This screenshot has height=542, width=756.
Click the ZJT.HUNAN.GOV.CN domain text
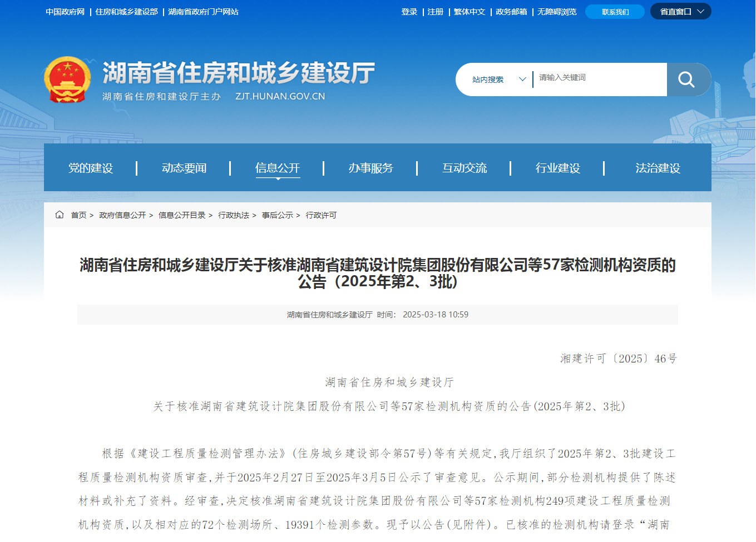coord(280,96)
